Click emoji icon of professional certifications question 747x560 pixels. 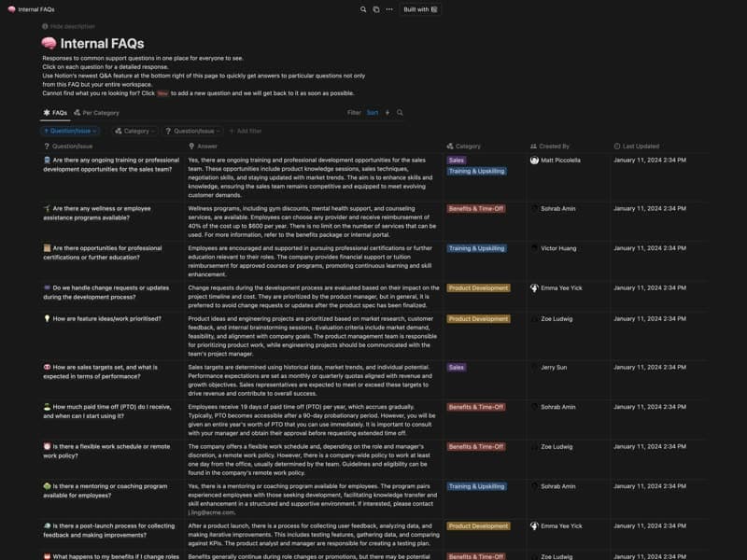pos(47,248)
